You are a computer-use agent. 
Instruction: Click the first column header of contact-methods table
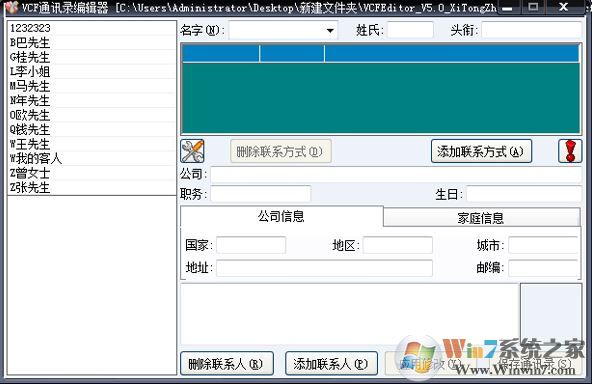point(221,53)
